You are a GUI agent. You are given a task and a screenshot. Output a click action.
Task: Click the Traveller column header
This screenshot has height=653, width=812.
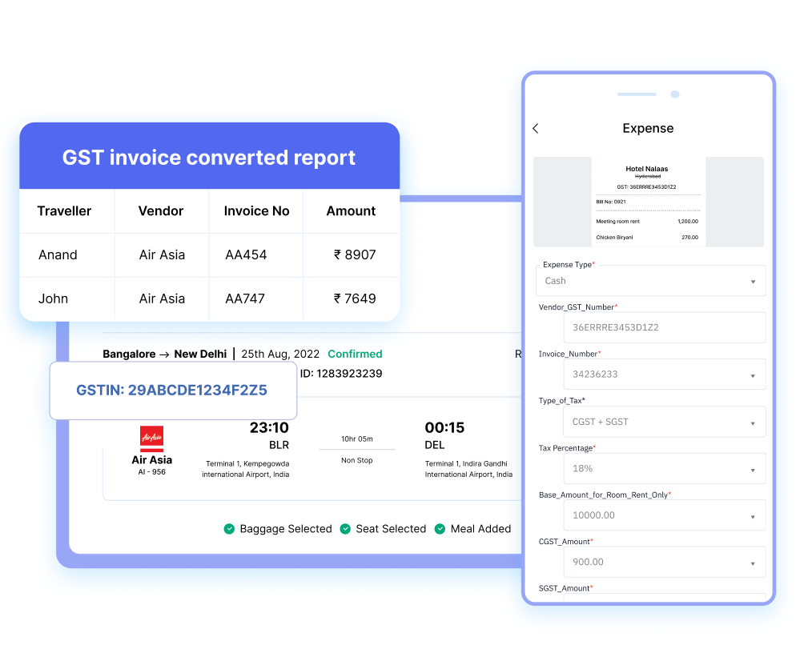64,211
